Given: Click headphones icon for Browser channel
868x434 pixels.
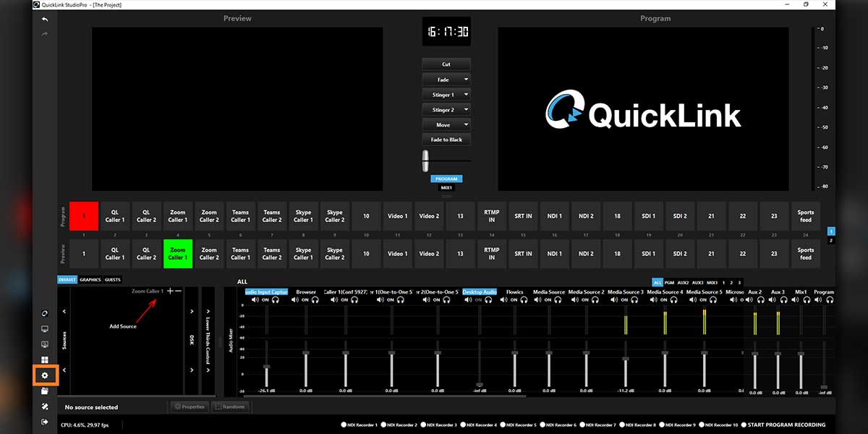Looking at the screenshot, I should click(x=315, y=299).
